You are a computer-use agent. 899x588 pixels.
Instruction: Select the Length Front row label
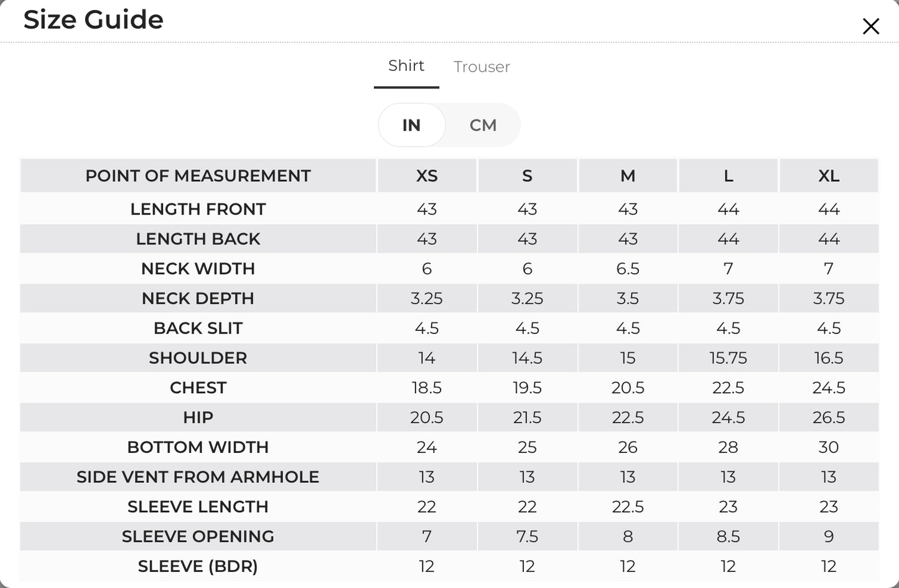[x=198, y=209]
